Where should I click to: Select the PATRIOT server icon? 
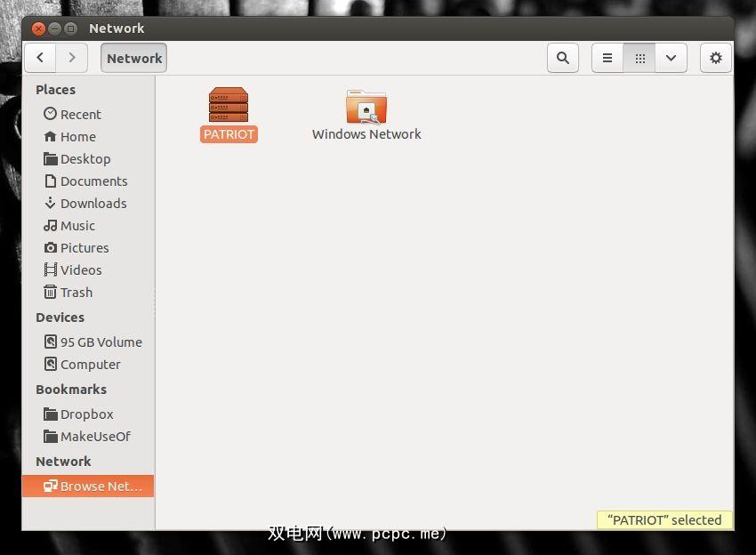229,105
